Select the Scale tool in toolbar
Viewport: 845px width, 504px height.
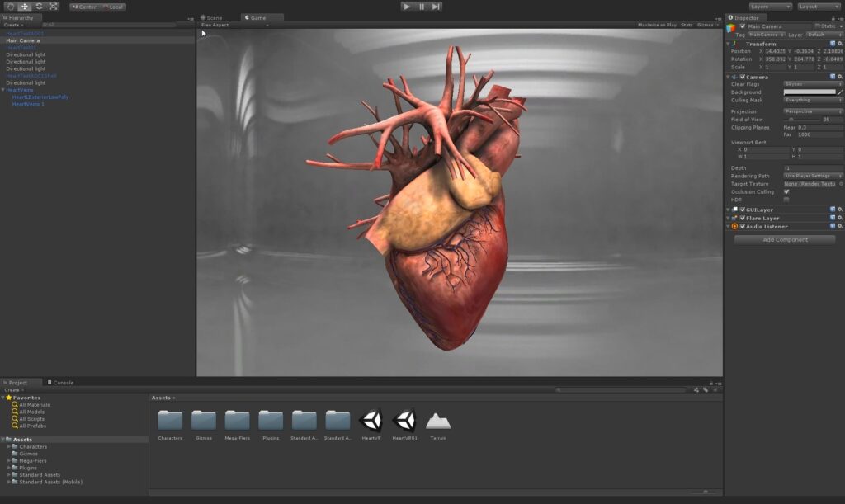click(54, 7)
